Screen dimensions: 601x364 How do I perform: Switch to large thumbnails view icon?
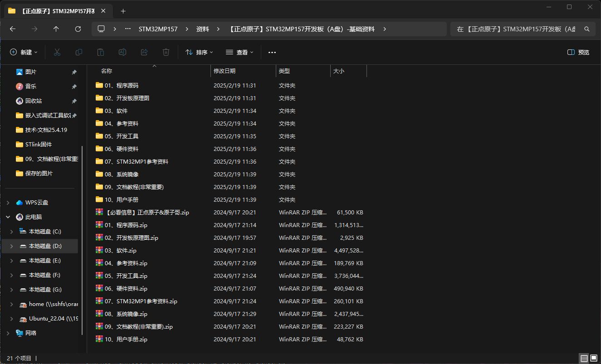point(594,358)
